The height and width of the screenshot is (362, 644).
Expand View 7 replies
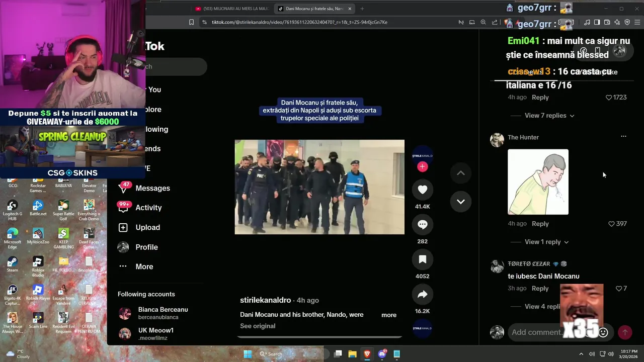click(x=549, y=116)
